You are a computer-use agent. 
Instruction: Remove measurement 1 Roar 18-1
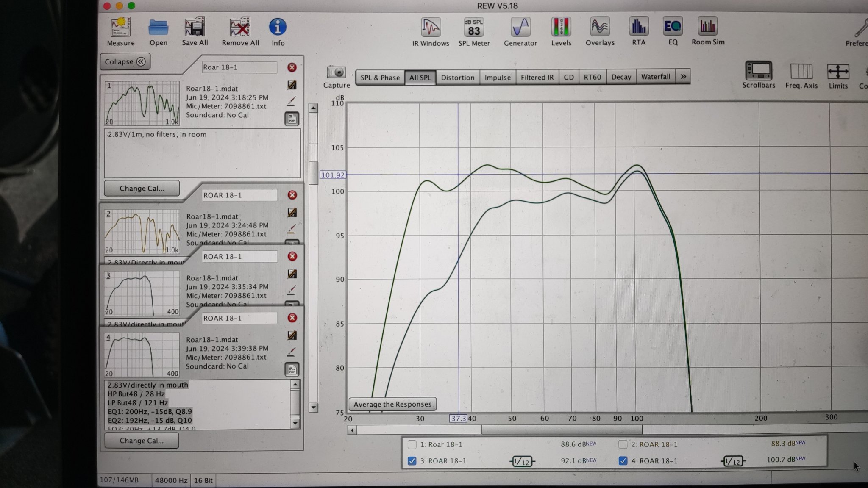coord(292,67)
